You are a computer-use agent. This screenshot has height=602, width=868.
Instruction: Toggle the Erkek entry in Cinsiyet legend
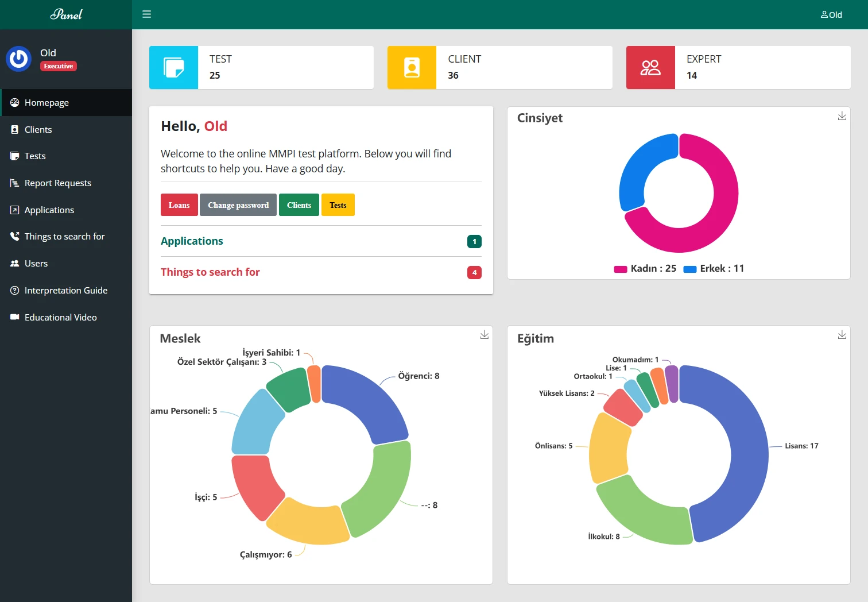(714, 268)
